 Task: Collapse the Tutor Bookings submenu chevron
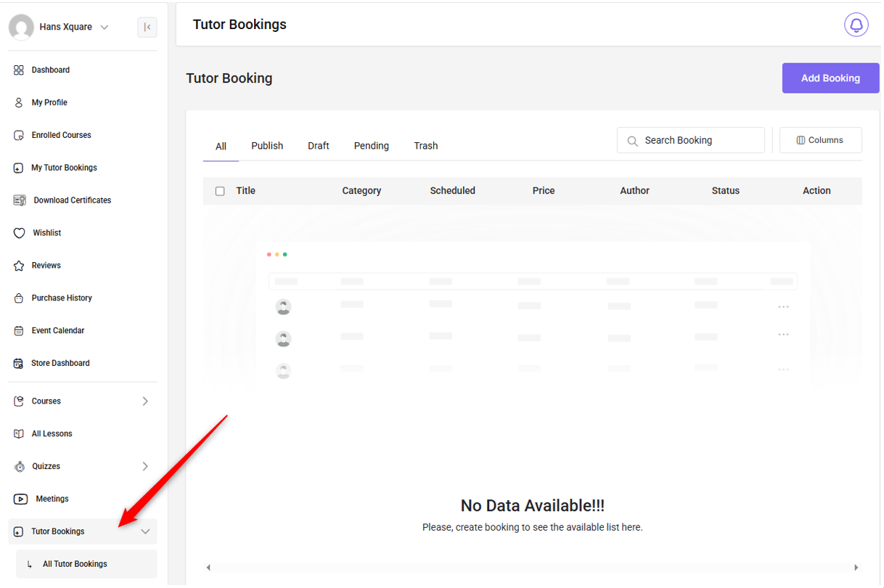pyautogui.click(x=145, y=532)
